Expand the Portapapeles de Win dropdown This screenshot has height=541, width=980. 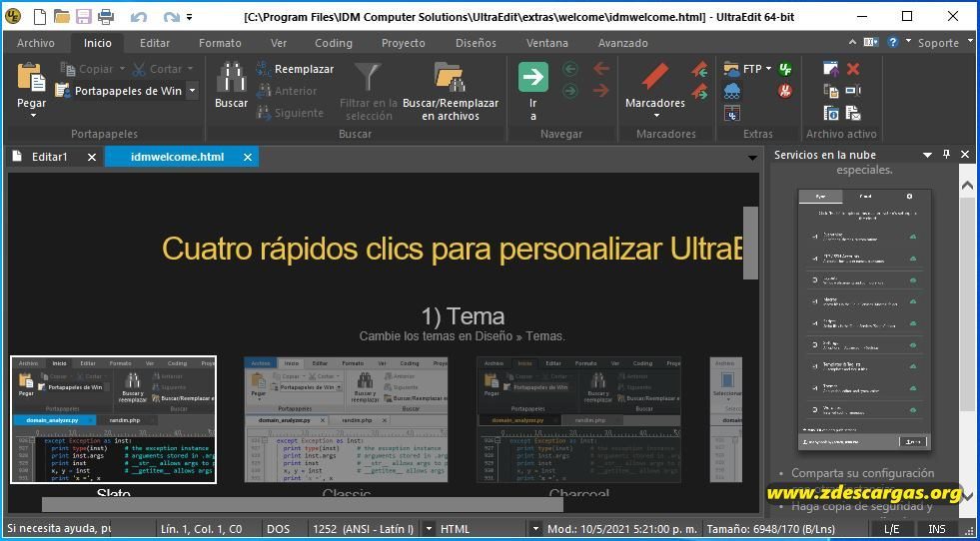click(193, 91)
